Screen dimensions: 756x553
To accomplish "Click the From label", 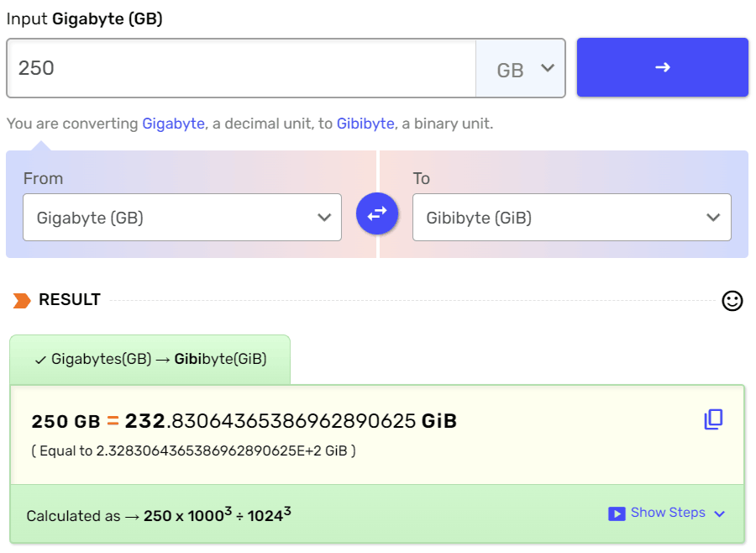I will point(43,178).
